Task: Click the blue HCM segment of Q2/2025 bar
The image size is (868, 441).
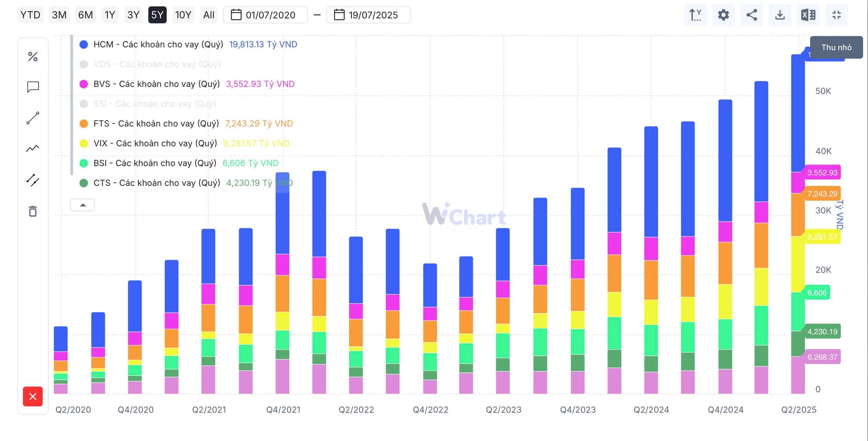Action: tap(797, 113)
